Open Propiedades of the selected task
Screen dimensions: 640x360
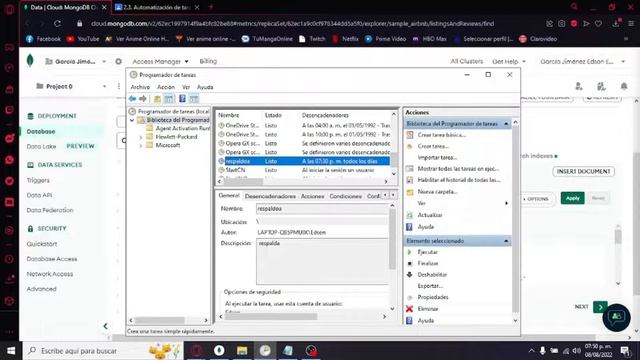433,297
